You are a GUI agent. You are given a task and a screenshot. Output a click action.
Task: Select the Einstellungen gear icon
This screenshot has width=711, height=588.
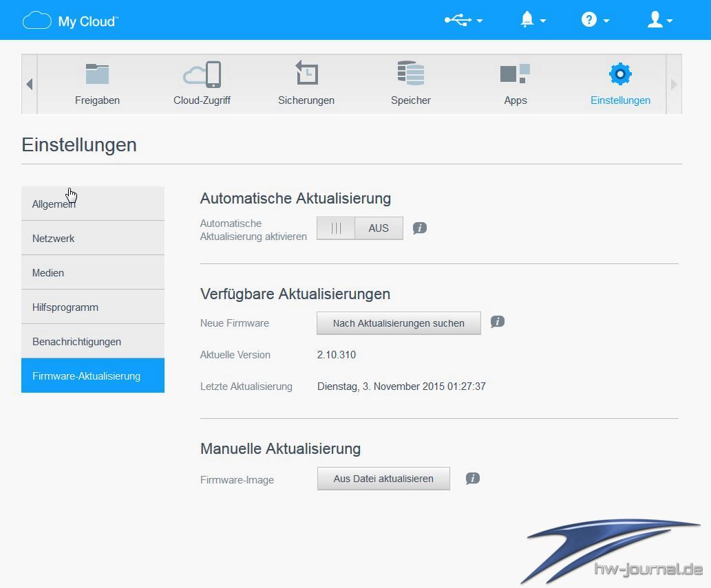pos(620,74)
